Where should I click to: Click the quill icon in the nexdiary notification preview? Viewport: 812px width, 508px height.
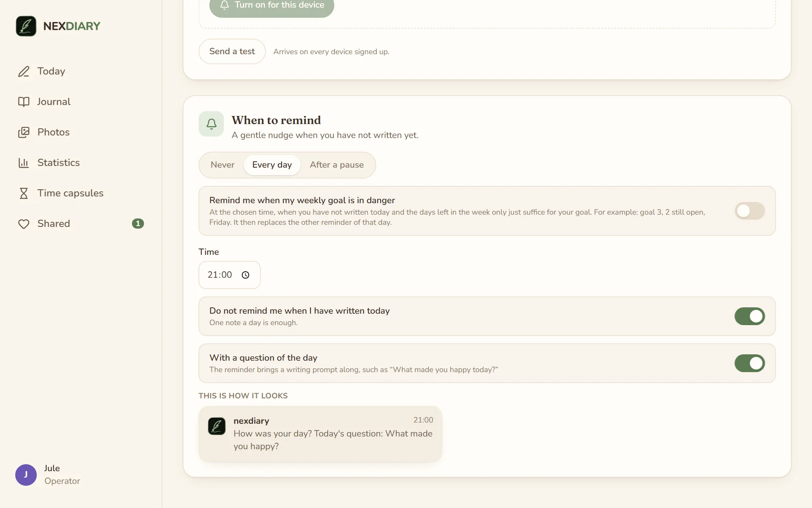coord(217,426)
